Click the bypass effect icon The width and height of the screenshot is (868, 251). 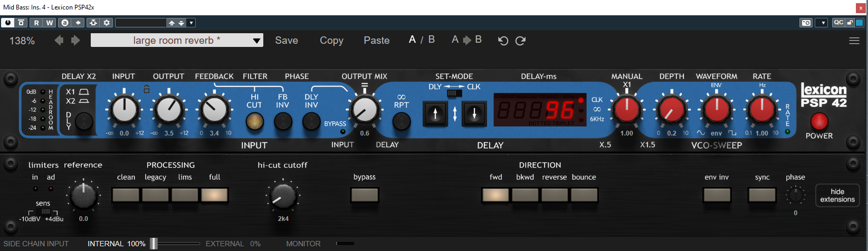[x=21, y=23]
